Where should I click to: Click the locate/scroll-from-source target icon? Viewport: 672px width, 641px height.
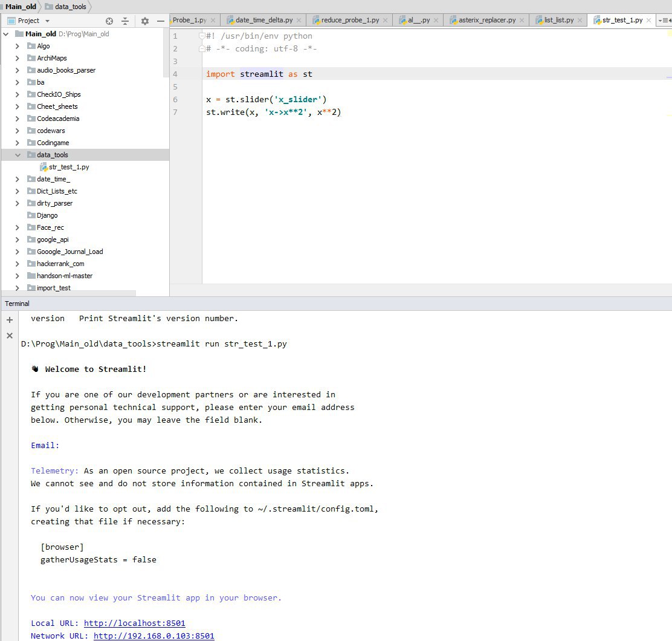point(109,21)
